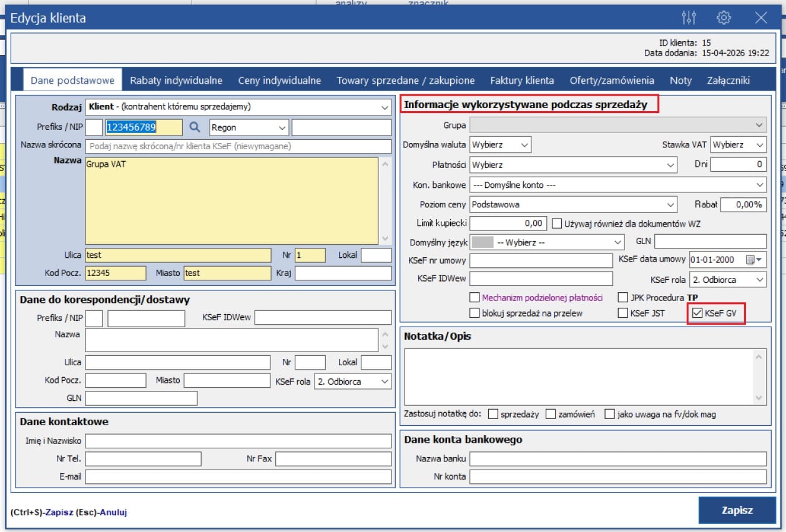Click into the E-mail input field
Screen dimensions: 786x532
tap(238, 477)
